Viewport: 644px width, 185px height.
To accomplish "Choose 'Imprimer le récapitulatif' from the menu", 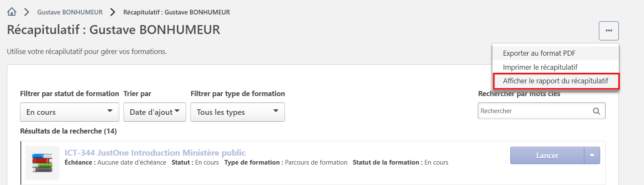I will pyautogui.click(x=540, y=67).
